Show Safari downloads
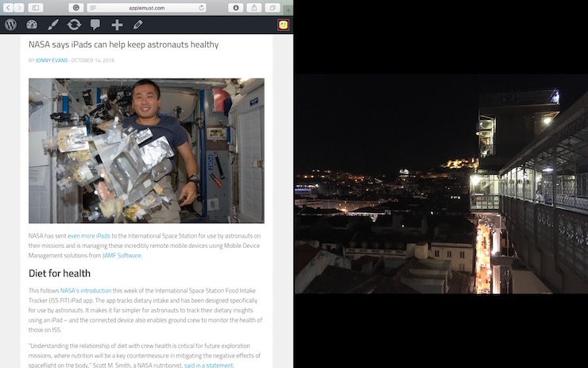The height and width of the screenshot is (368, 588). click(236, 7)
